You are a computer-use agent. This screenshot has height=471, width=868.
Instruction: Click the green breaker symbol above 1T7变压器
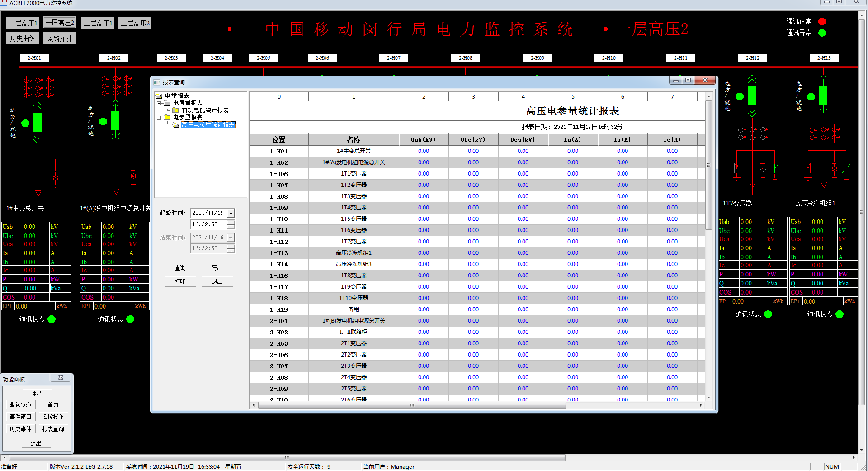pyautogui.click(x=751, y=96)
